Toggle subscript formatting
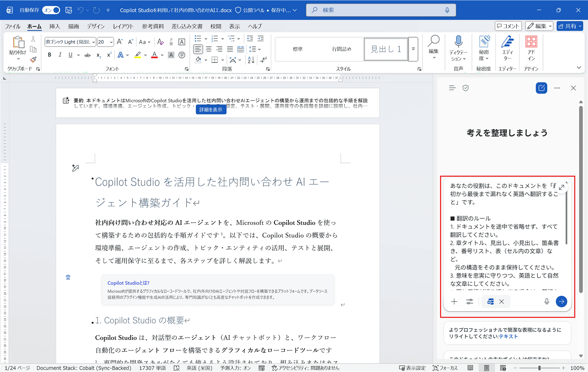The height and width of the screenshot is (372, 588). (98, 55)
